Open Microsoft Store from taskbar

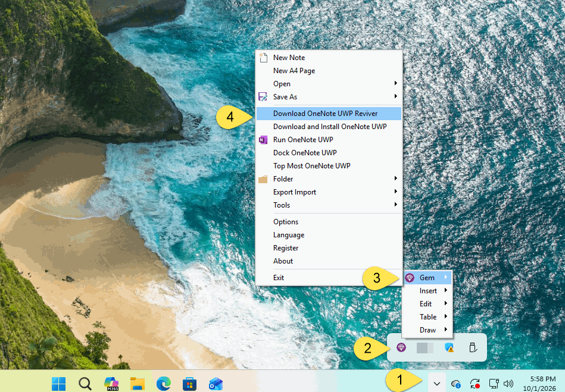click(189, 384)
